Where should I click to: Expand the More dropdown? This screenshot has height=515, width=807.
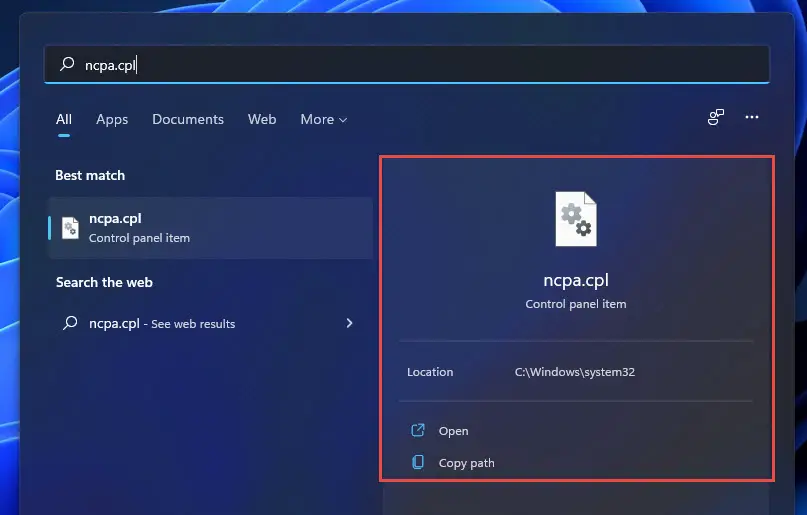coord(324,119)
